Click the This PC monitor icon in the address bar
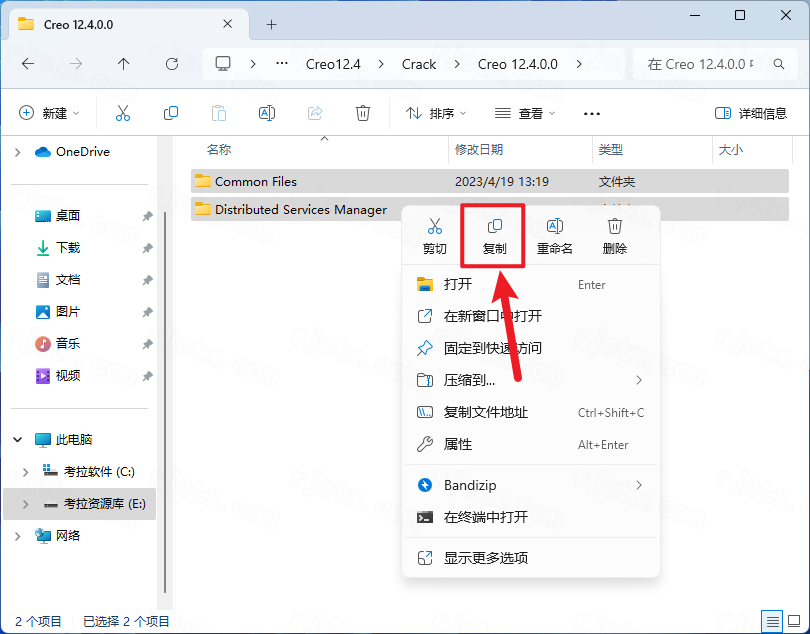This screenshot has width=810, height=634. [223, 64]
